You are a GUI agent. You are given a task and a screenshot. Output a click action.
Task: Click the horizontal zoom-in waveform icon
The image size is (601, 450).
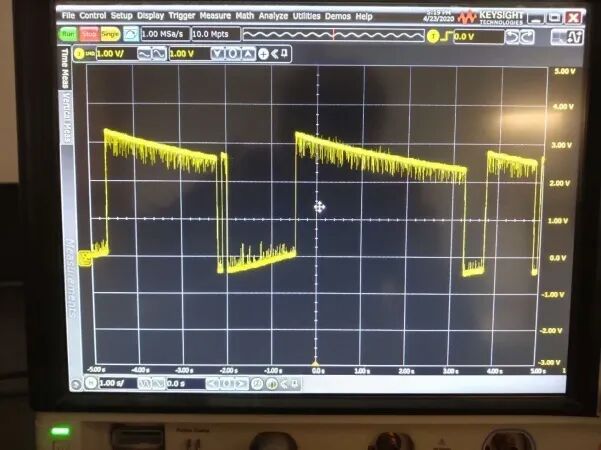pos(158,383)
